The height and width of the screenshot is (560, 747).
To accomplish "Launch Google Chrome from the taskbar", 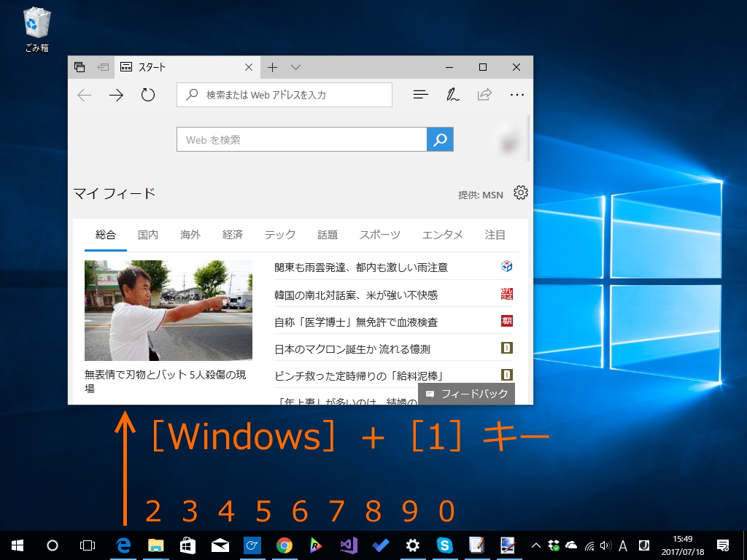I will click(285, 545).
